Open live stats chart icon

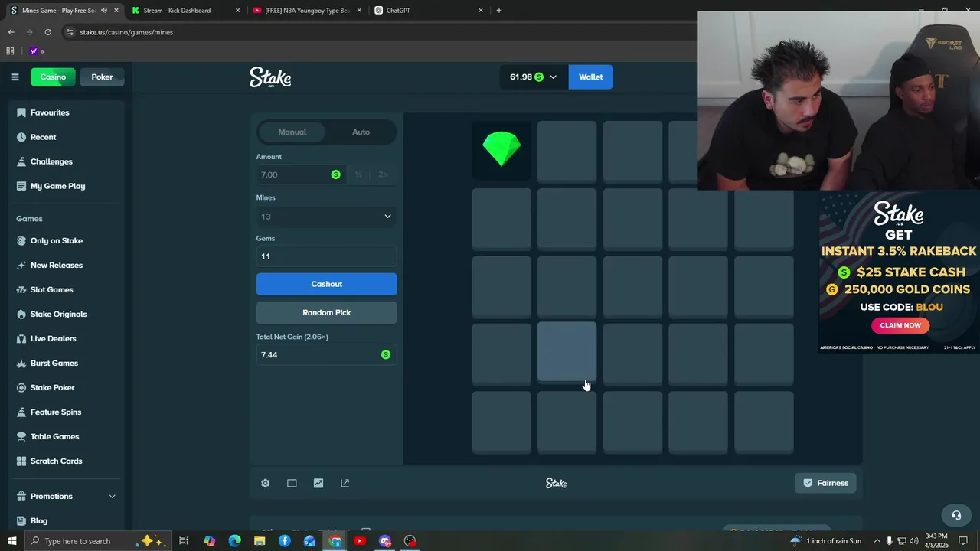click(318, 483)
